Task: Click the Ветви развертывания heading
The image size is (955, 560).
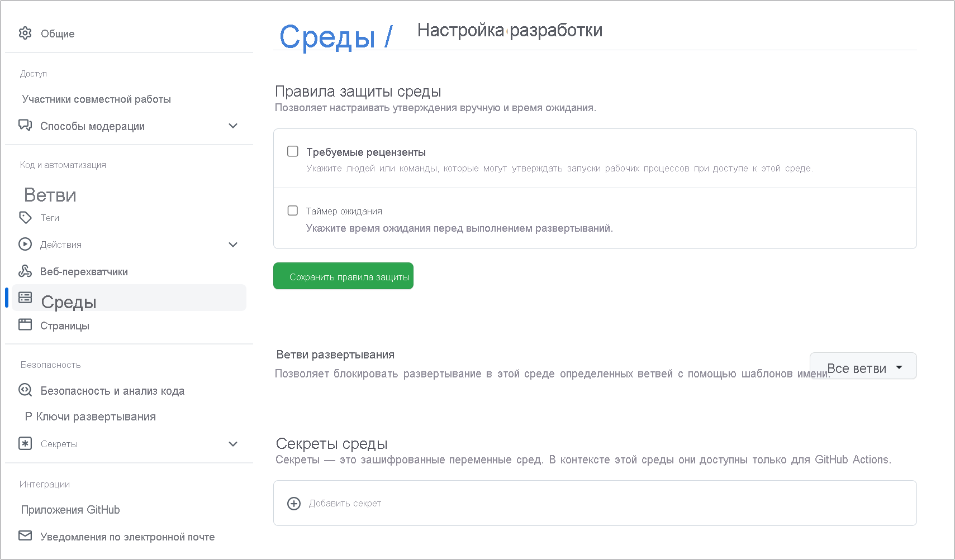Action: tap(335, 355)
